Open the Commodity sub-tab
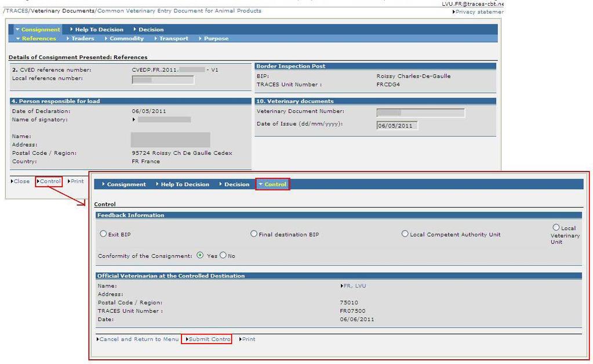The image size is (593, 364). [125, 39]
